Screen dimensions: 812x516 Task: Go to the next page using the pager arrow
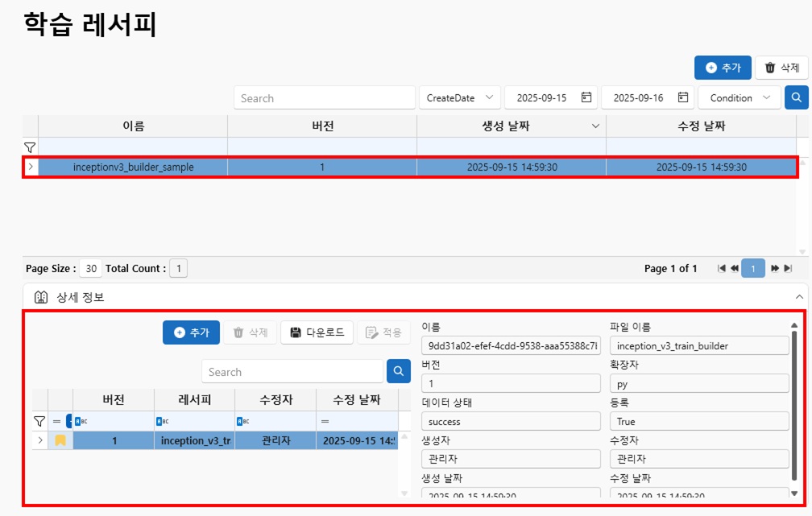[775, 269]
